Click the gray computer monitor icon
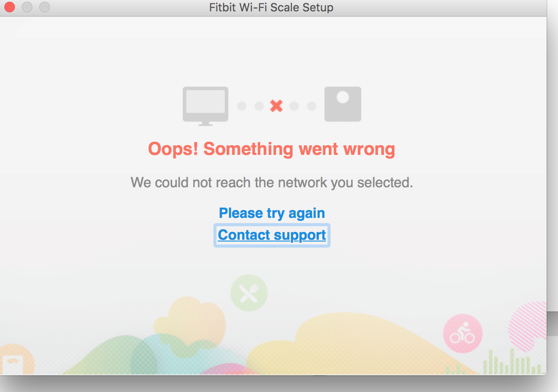The width and height of the screenshot is (558, 392). (205, 105)
